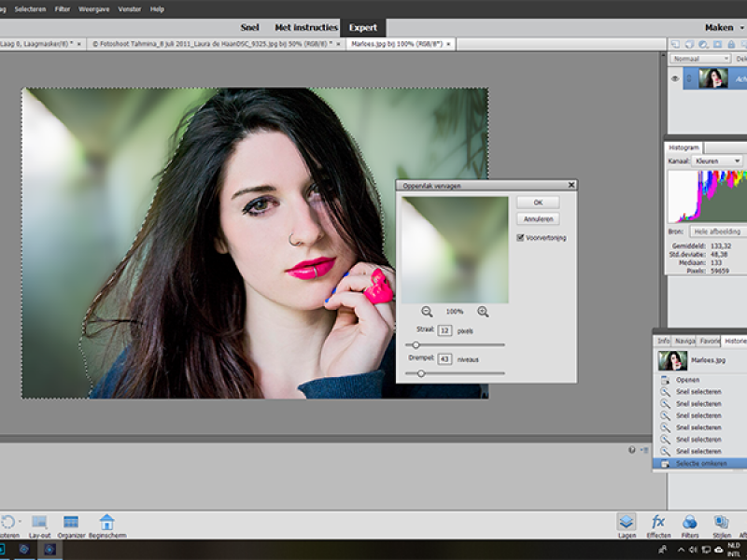This screenshot has height=560, width=747.
Task: Open the Bron Hele afbeelding dropdown
Action: (717, 231)
